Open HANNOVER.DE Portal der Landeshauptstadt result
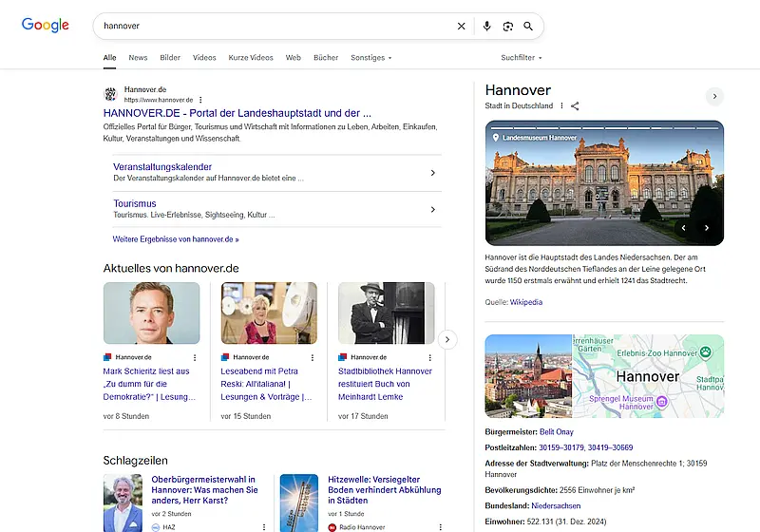Screen dimensions: 760x532 237,113
